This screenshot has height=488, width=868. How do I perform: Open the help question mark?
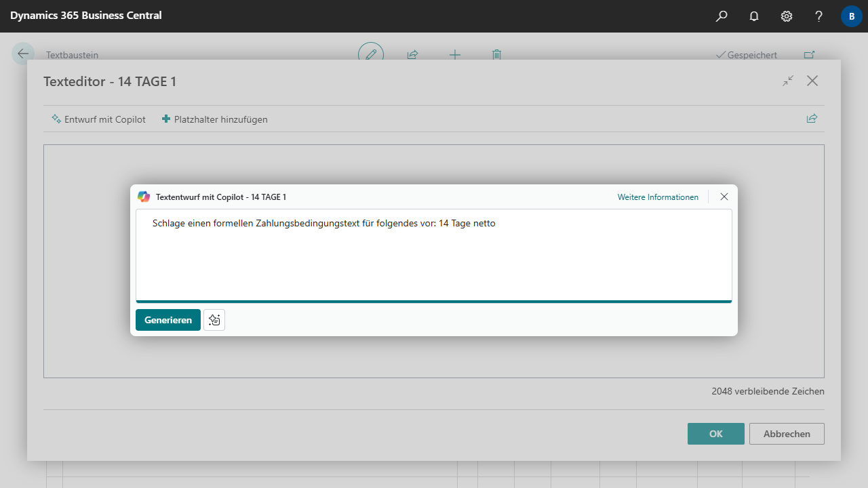tap(819, 16)
